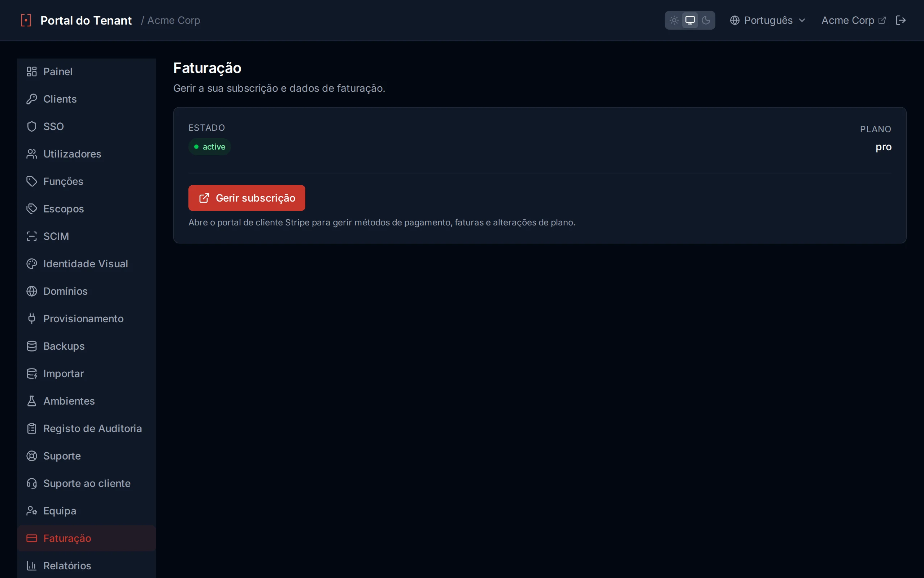Click the pro plan value
This screenshot has width=924, height=578.
[x=883, y=147]
